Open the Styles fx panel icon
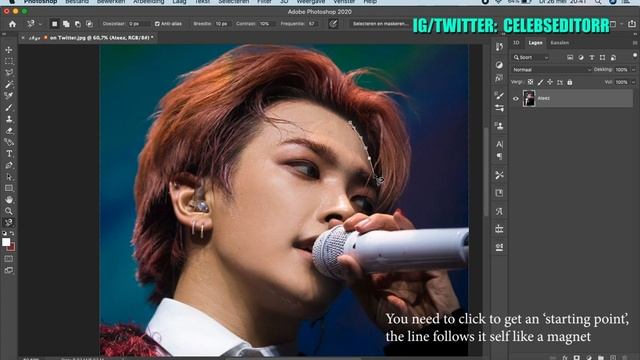 point(499,78)
